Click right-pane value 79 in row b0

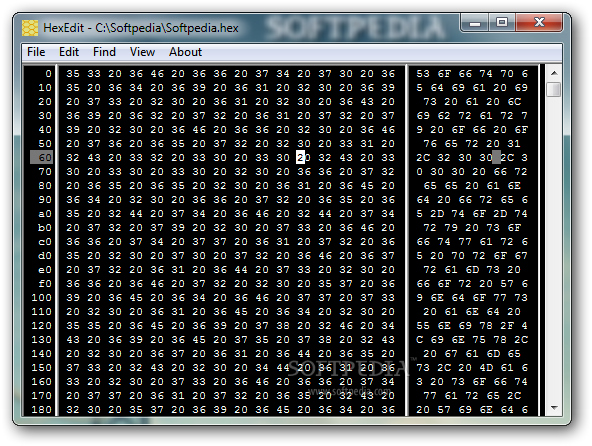tap(451, 227)
